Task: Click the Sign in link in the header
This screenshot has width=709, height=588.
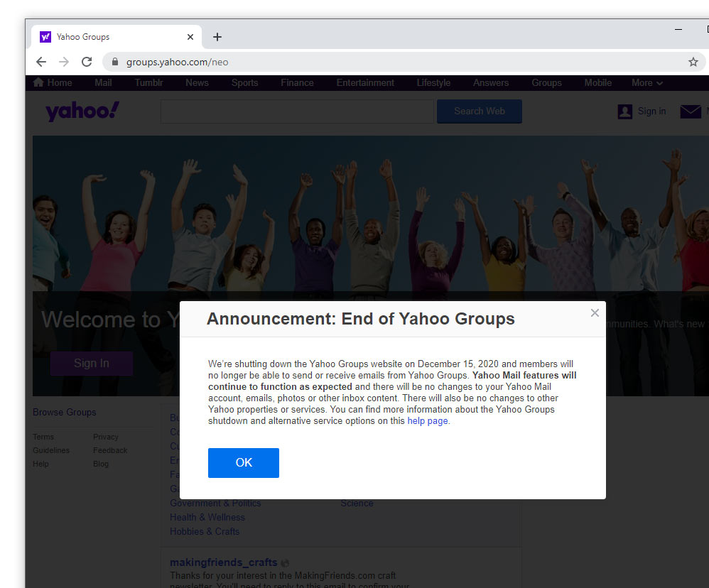Action: tap(651, 111)
